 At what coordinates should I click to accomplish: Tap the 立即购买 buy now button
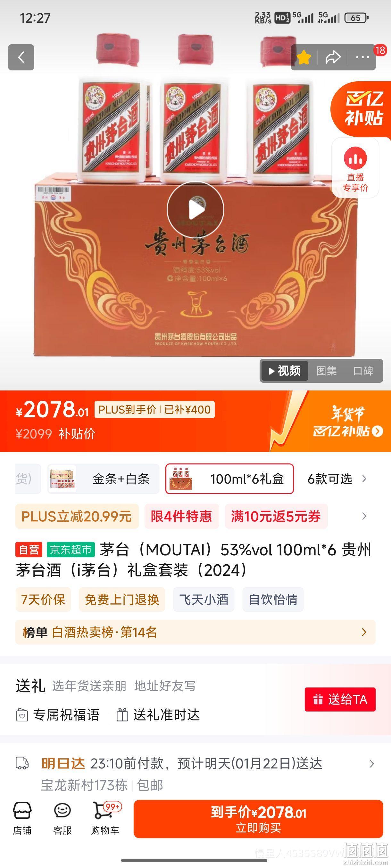(258, 819)
